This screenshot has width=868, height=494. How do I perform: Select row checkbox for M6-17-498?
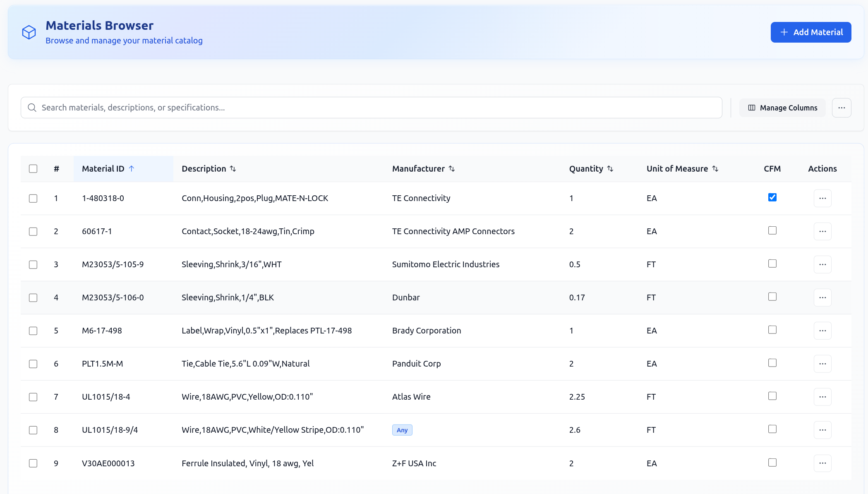(x=33, y=331)
